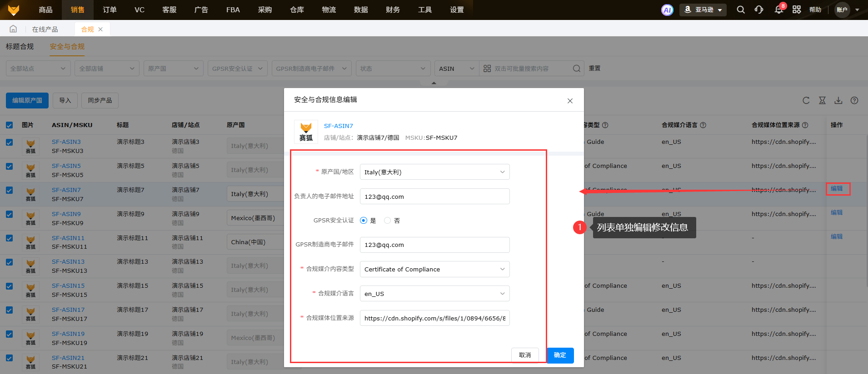
Task: Uncheck the SF-ASIN3 row checkbox
Action: tap(9, 142)
